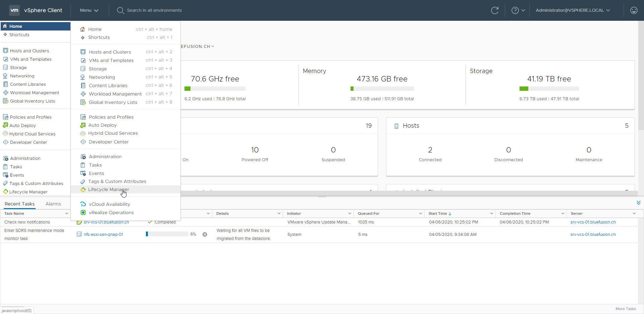Open the Task Name column filter dropdown
The height and width of the screenshot is (314, 644).
pyautogui.click(x=66, y=213)
